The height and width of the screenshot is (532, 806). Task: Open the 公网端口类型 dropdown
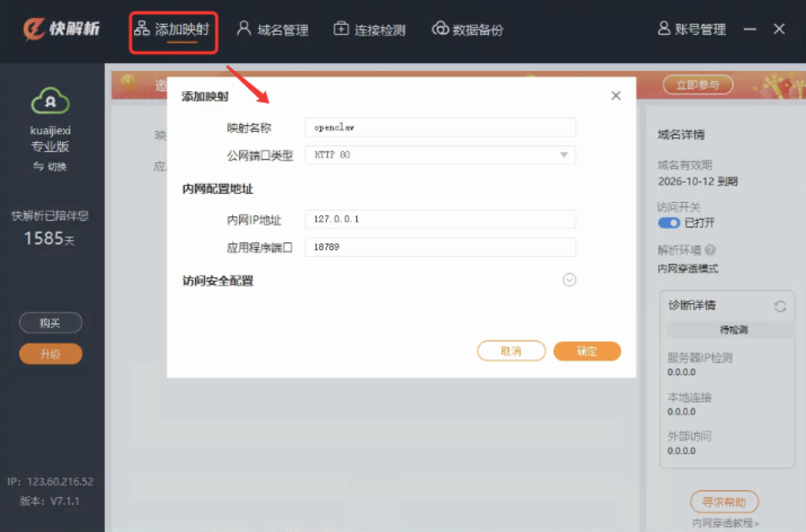click(x=565, y=155)
